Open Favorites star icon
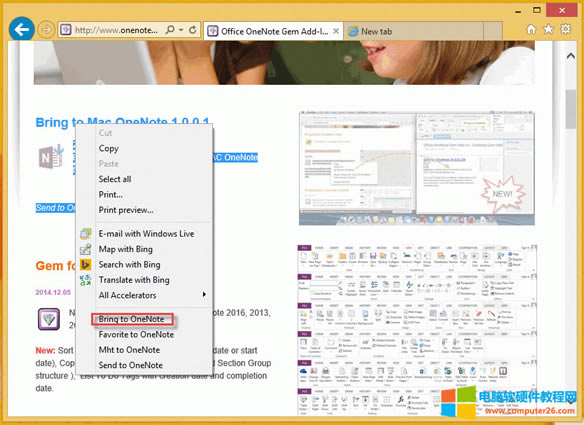This screenshot has width=584, height=425. 548,29
